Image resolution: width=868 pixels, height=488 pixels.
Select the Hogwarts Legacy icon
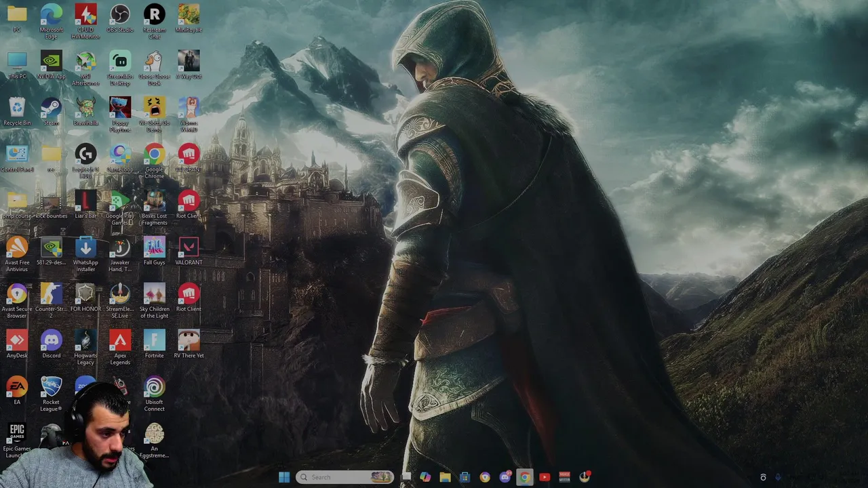pyautogui.click(x=85, y=348)
